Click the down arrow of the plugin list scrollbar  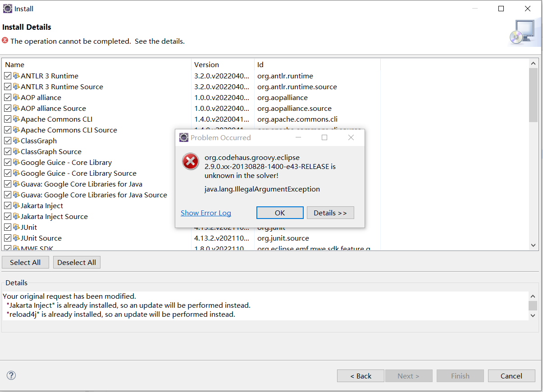point(534,246)
